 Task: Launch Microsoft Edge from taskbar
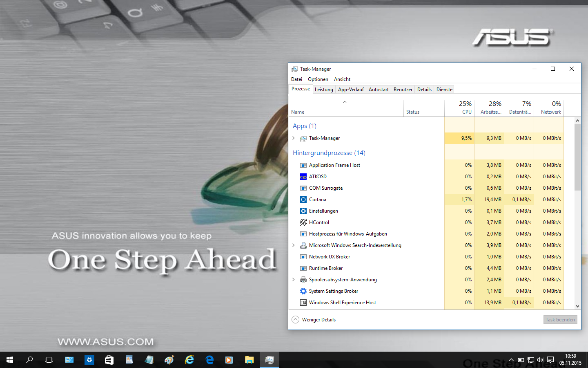pos(209,360)
